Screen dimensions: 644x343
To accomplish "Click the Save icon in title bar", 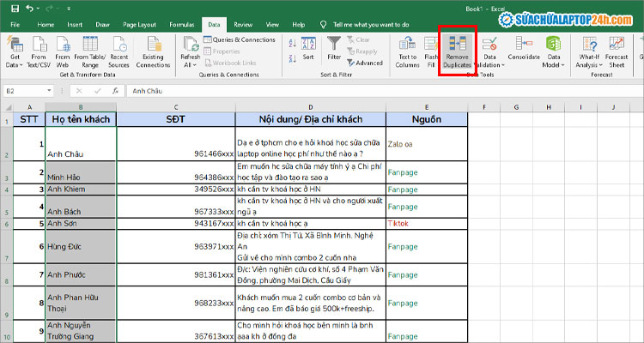I will click(15, 9).
